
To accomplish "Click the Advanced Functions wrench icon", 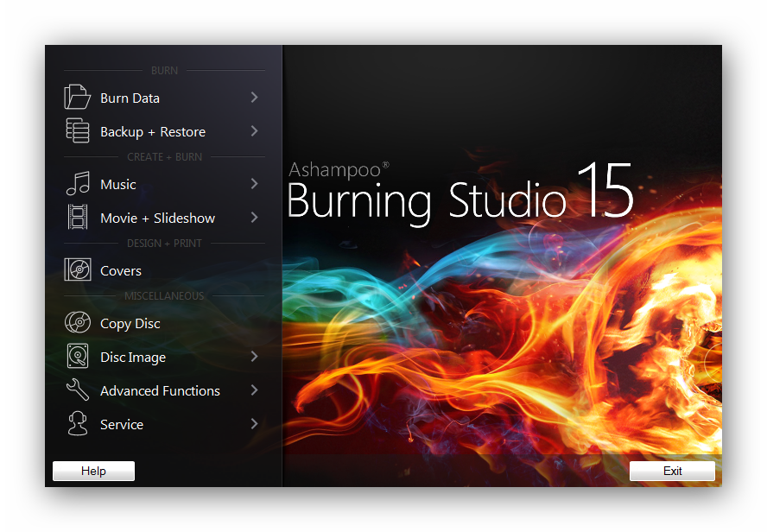I will click(78, 389).
